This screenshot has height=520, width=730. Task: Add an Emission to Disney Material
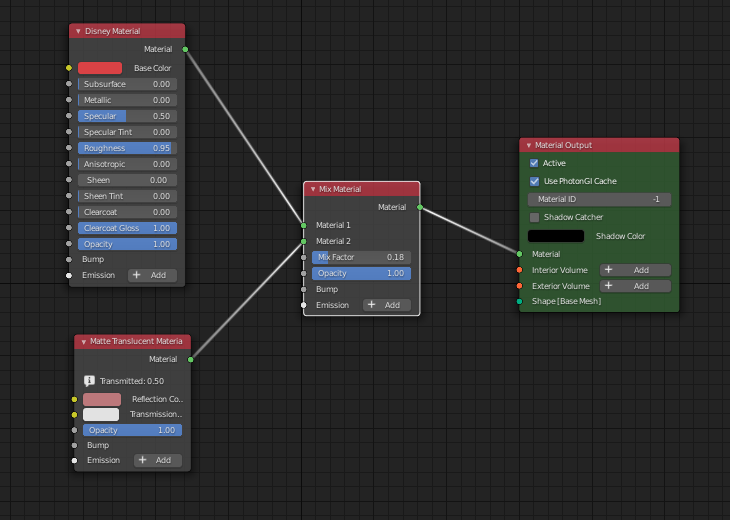(x=152, y=275)
